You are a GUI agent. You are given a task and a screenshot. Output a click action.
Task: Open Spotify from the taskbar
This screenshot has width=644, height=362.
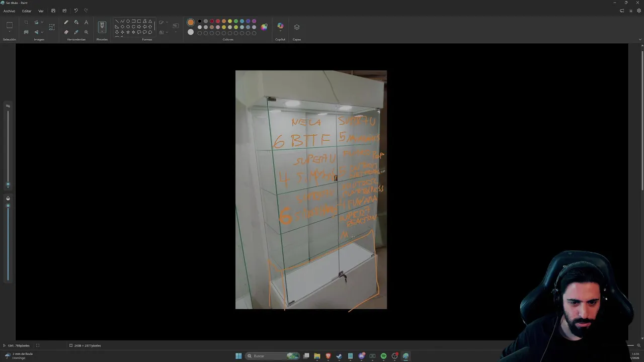[383, 356]
